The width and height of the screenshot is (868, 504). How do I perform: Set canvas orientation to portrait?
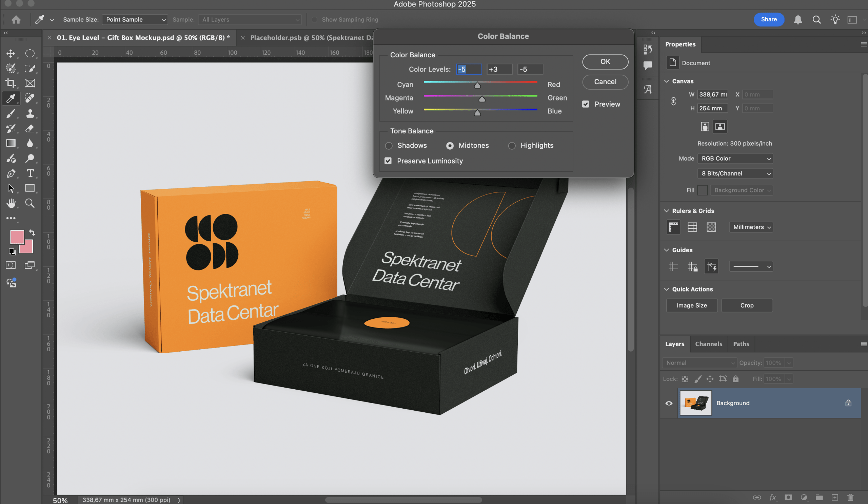click(705, 127)
